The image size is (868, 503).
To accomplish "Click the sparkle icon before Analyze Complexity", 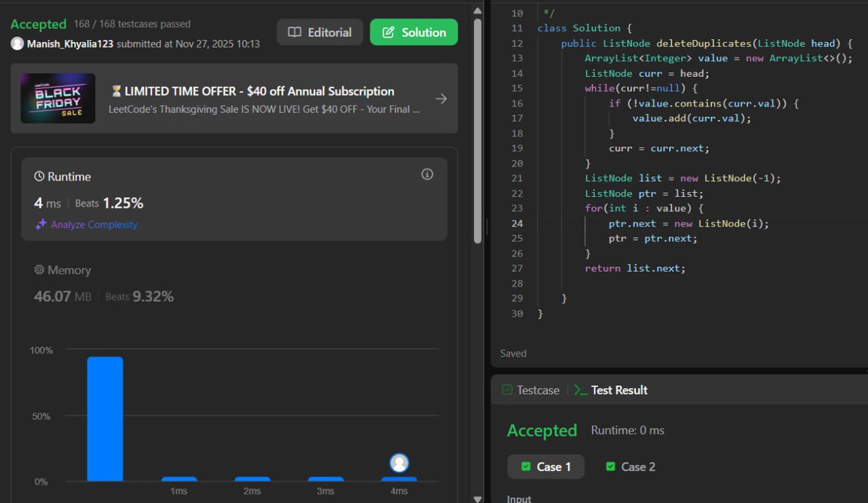I will click(x=41, y=224).
